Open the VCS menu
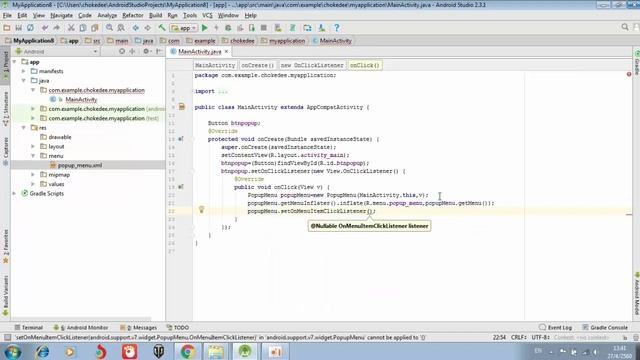 point(207,16)
